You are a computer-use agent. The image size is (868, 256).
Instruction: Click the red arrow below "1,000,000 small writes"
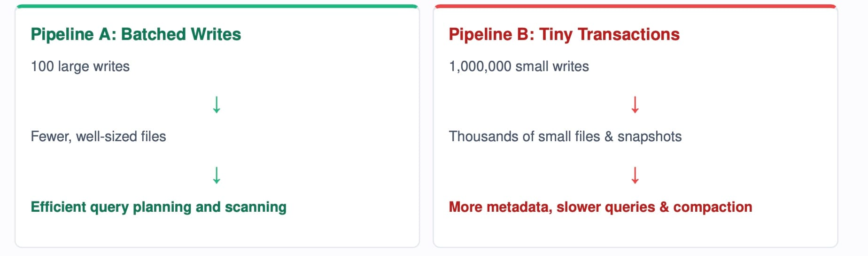coord(635,104)
